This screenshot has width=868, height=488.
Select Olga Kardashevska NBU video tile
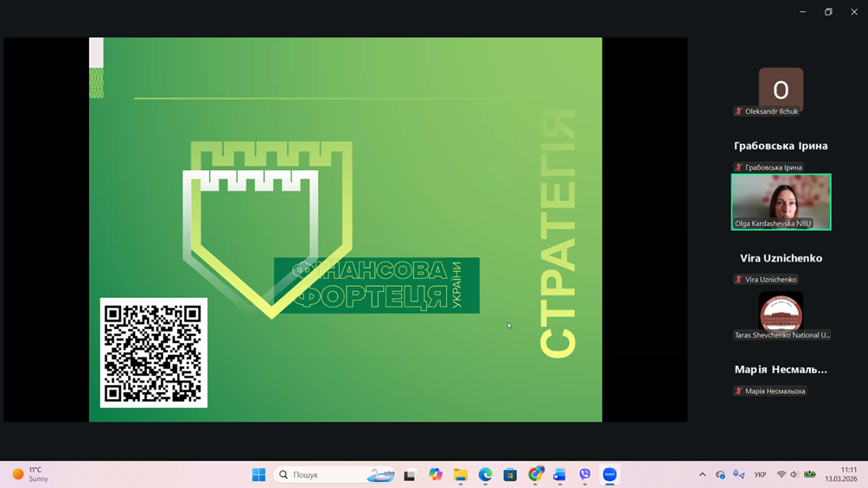click(781, 202)
